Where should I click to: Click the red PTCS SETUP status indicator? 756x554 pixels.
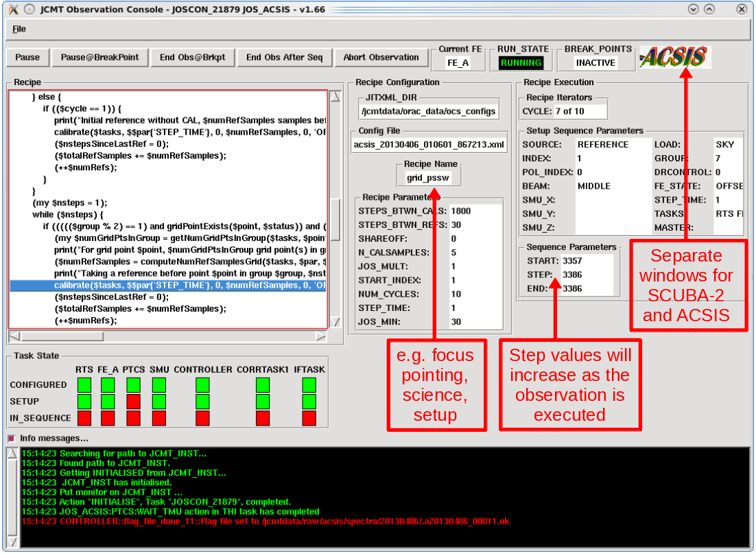[x=133, y=401]
